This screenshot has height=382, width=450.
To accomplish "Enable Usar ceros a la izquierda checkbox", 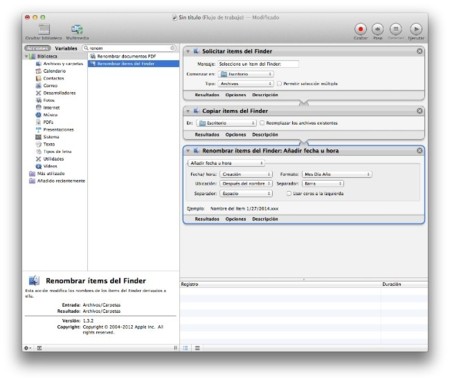I will click(289, 194).
